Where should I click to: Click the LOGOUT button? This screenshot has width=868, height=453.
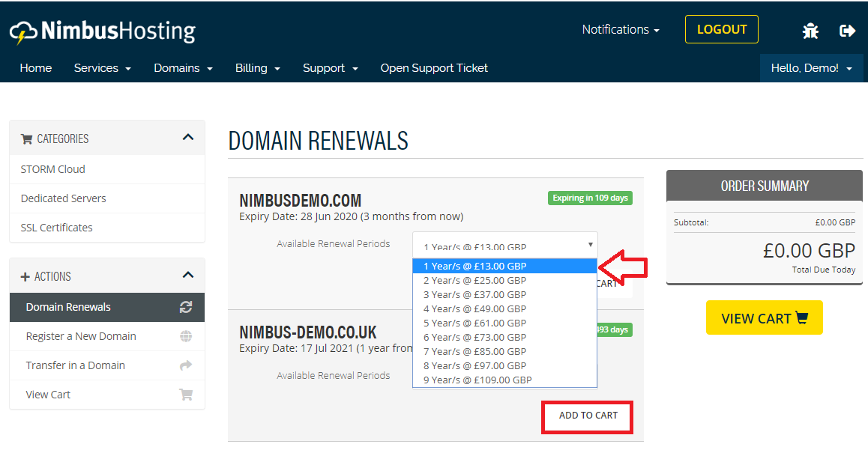pyautogui.click(x=722, y=29)
